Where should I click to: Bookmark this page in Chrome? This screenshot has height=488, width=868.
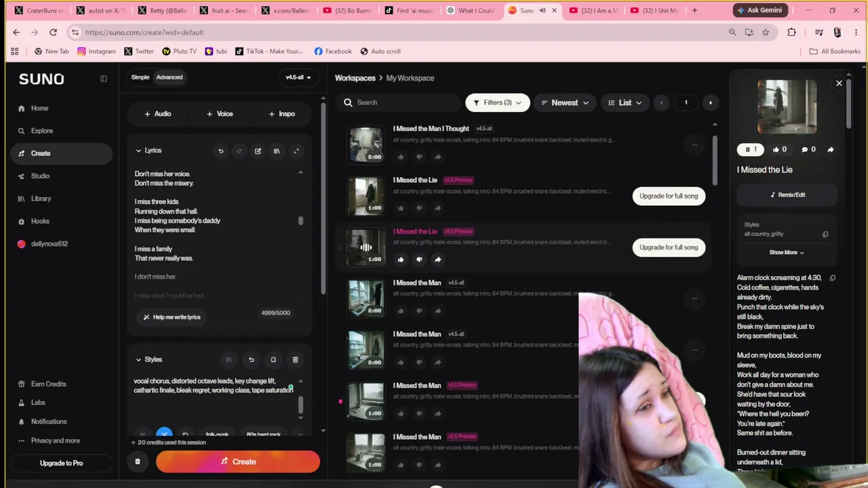click(x=766, y=33)
